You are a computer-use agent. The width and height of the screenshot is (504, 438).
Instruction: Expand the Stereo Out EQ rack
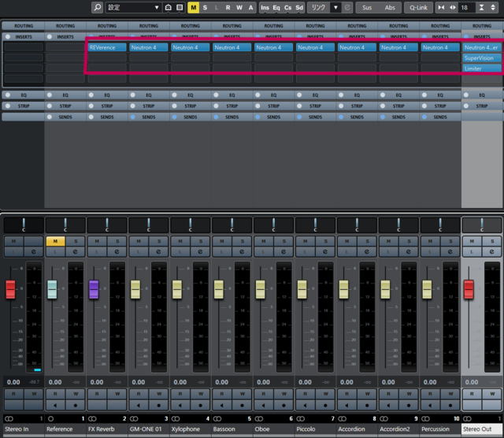point(482,95)
